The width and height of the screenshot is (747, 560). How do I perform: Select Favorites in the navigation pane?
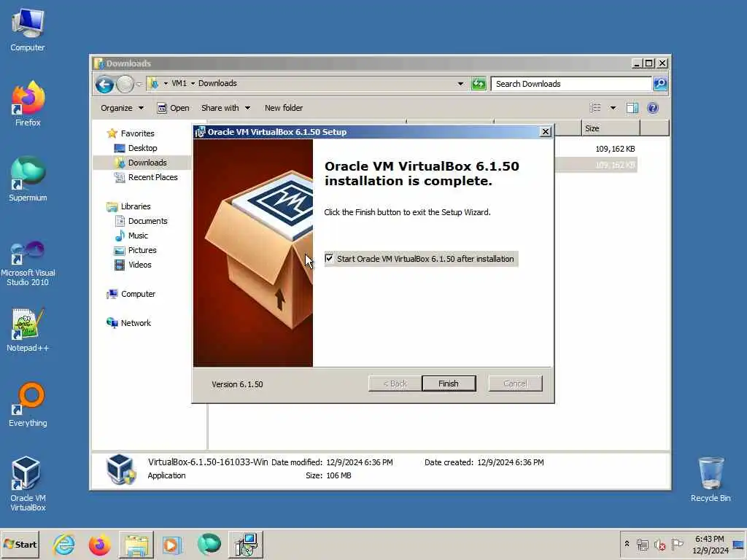point(137,133)
